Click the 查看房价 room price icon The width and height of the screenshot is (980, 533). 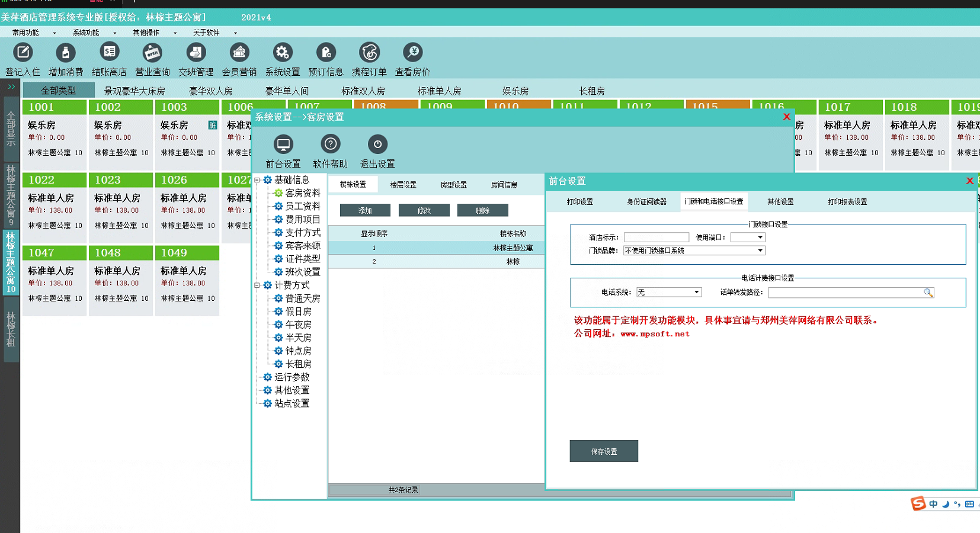point(413,53)
